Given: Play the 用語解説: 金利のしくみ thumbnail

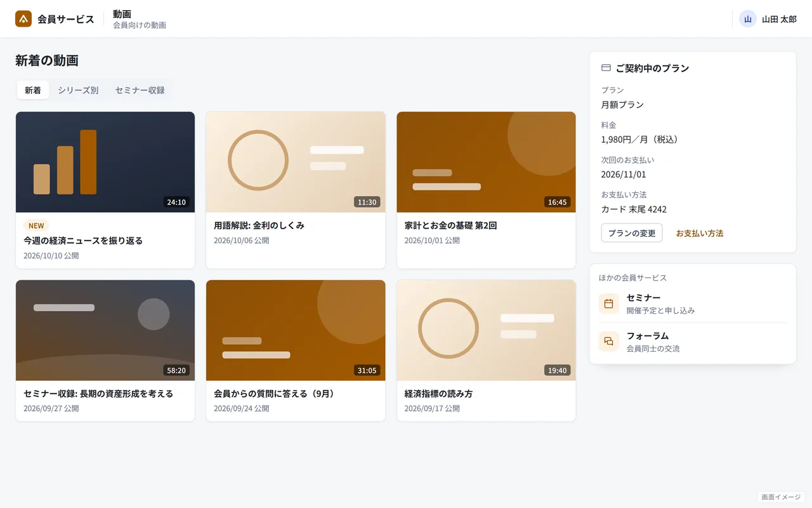Looking at the screenshot, I should tap(296, 162).
